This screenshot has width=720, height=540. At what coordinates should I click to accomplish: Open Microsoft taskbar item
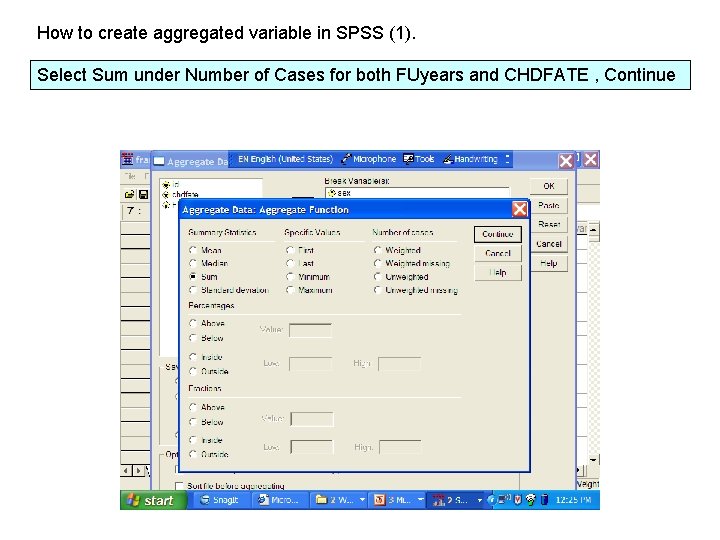tap(278, 500)
